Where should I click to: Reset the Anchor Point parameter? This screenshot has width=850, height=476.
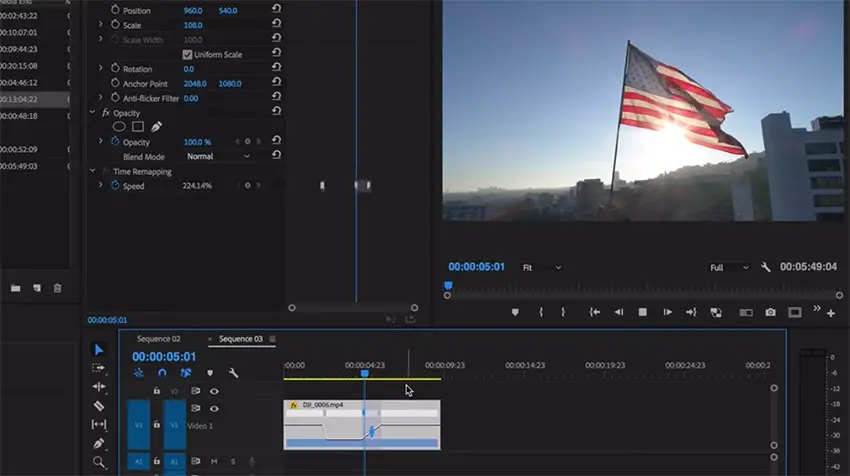(x=276, y=82)
